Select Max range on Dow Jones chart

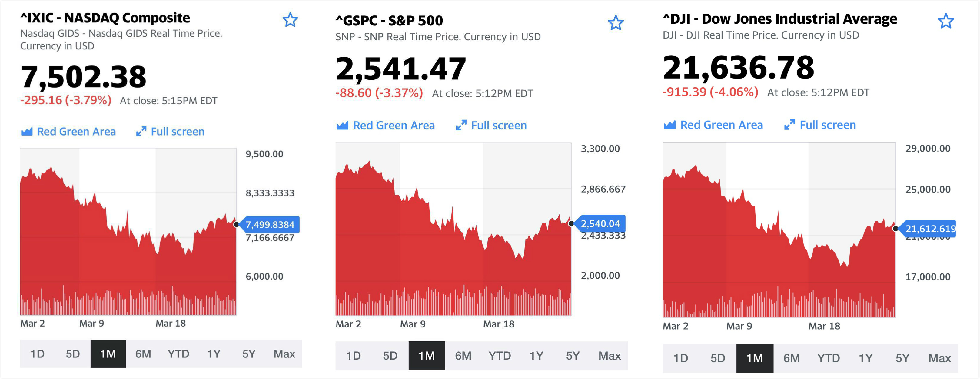(939, 358)
